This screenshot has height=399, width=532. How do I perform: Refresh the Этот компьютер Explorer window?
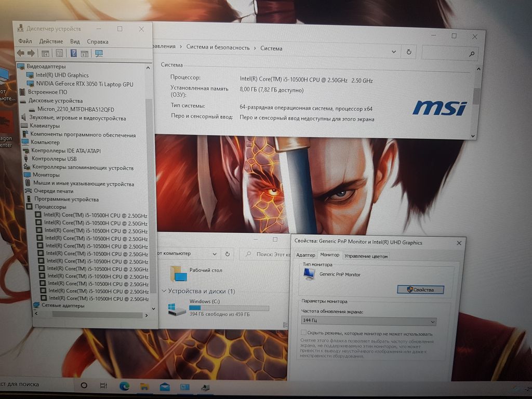(228, 254)
